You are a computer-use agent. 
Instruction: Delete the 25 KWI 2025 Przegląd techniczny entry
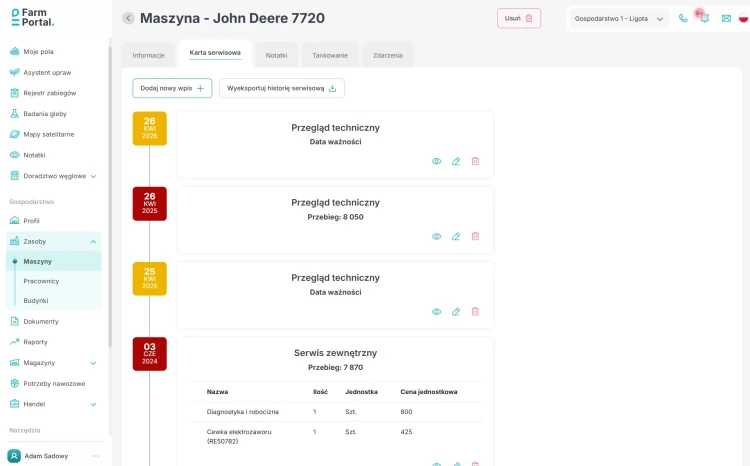475,311
